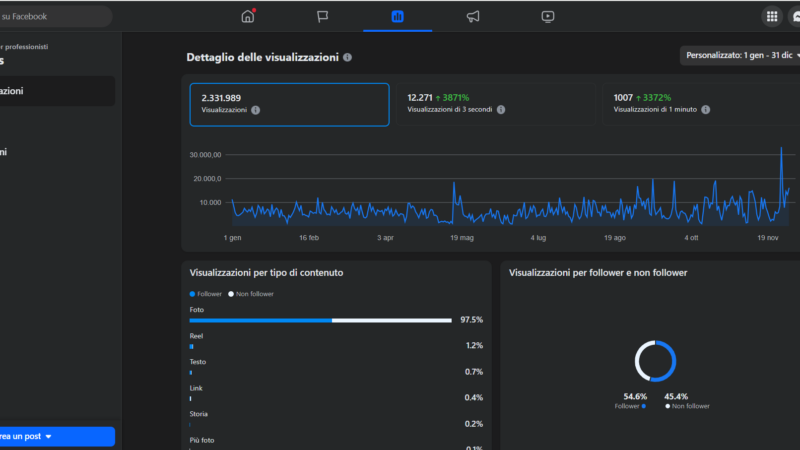Open the Messenger icon at top right
Screen dimensions: 800x450
pos(796,16)
